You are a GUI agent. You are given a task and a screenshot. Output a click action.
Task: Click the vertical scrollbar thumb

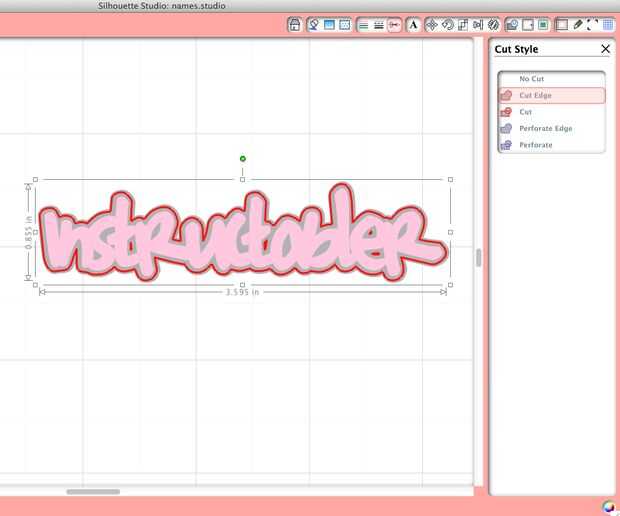click(478, 258)
